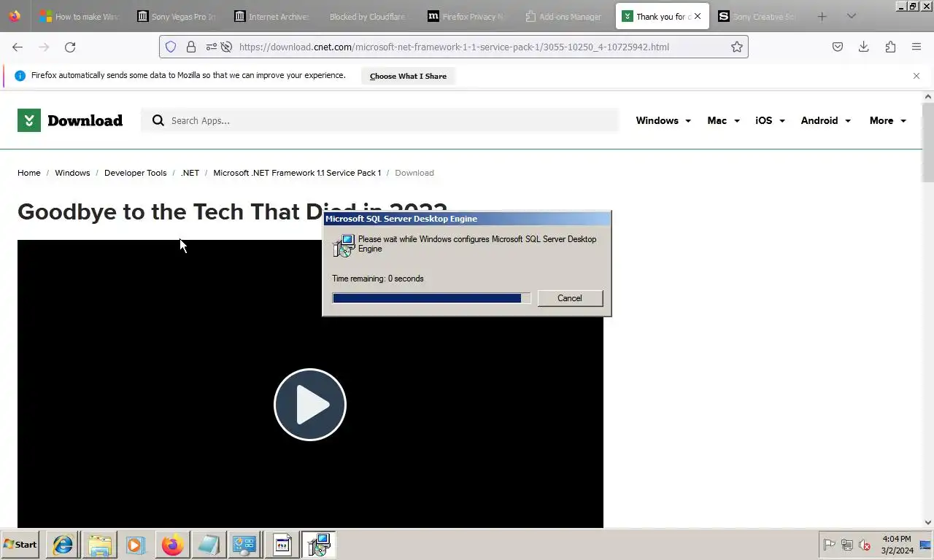The width and height of the screenshot is (934, 560).
Task: Show site security padlock information
Action: click(191, 47)
